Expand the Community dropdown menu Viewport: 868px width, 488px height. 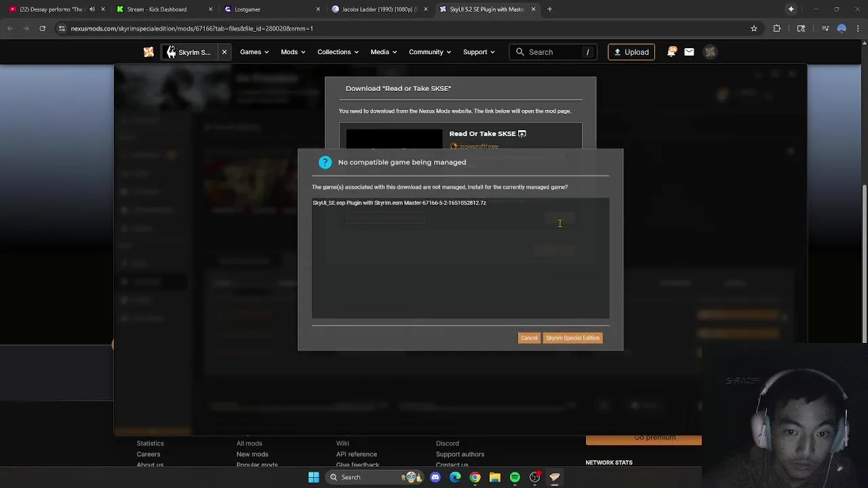(429, 52)
